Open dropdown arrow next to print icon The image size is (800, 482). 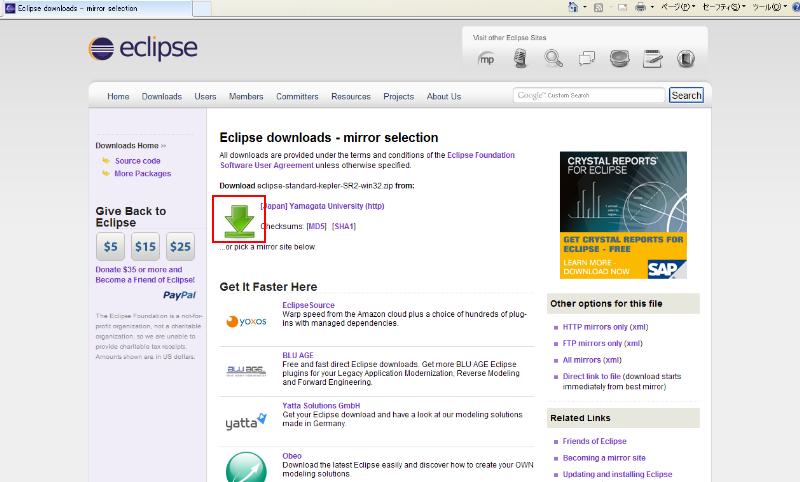[x=652, y=7]
